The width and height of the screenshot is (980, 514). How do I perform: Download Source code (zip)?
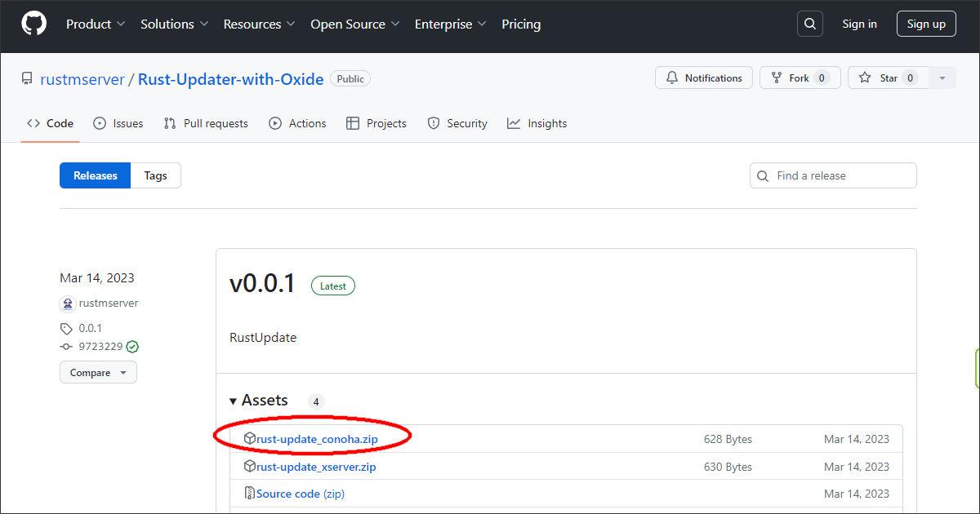click(301, 494)
